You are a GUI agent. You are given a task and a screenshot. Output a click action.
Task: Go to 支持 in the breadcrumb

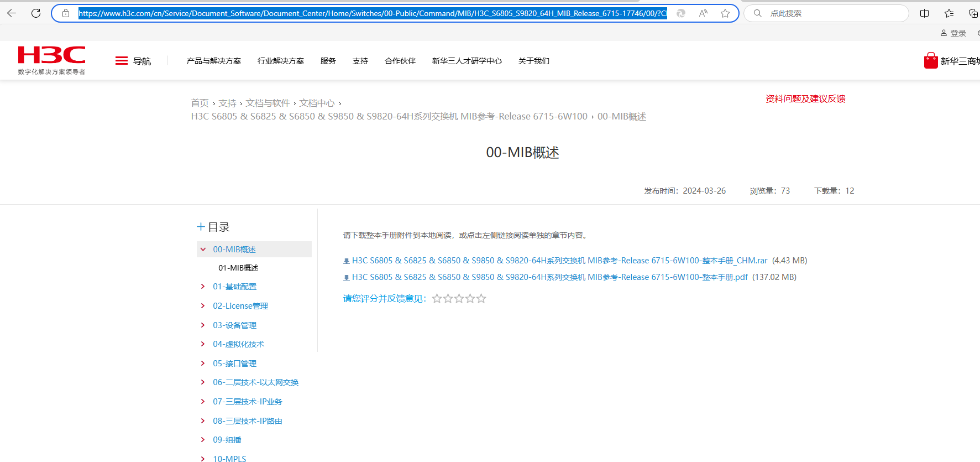pos(227,103)
